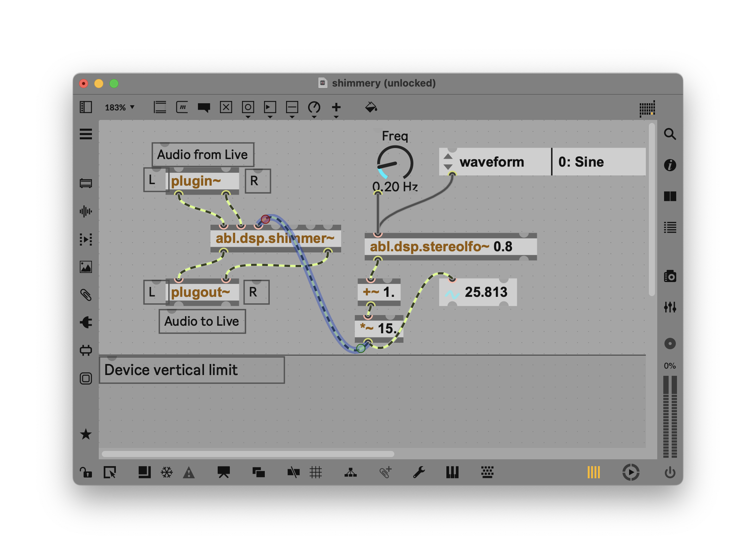Click the paint bucket format icon
The width and height of the screenshot is (756, 558).
click(371, 107)
